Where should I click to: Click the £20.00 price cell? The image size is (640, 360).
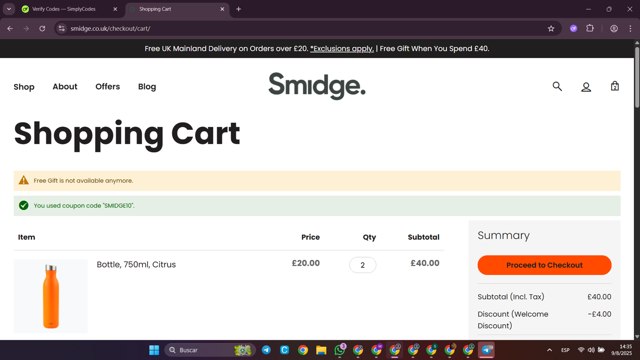306,263
